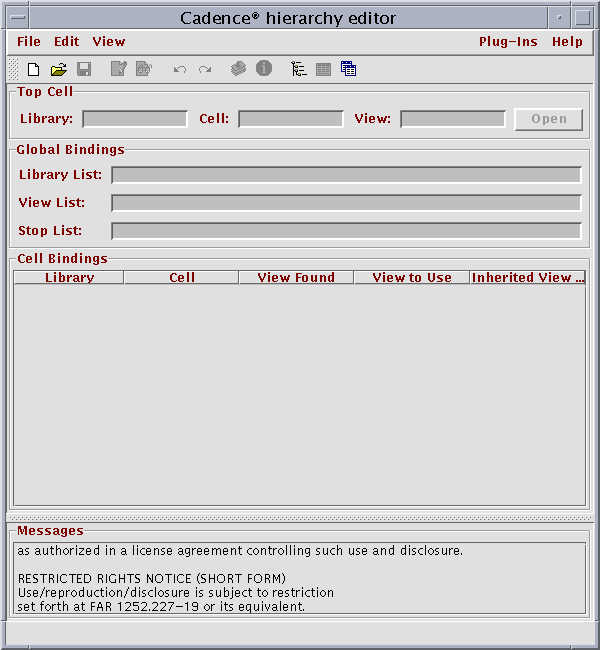Open the File menu

coord(29,42)
